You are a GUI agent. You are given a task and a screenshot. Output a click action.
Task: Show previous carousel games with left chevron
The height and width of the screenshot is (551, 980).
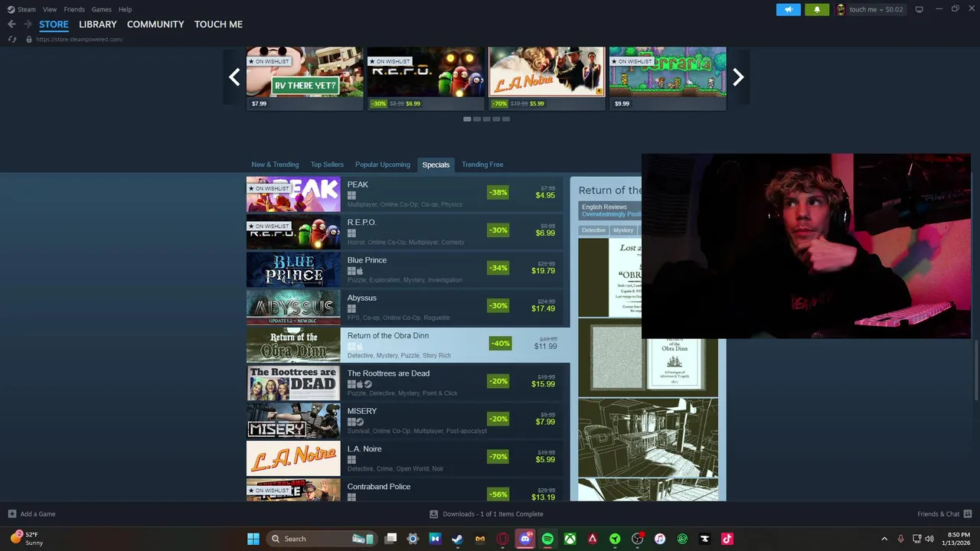[x=234, y=77]
